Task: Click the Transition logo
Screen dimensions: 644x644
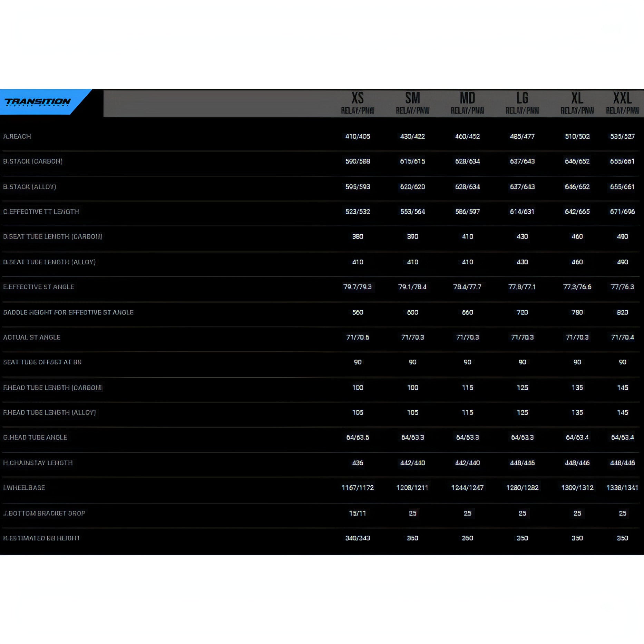Action: point(38,102)
